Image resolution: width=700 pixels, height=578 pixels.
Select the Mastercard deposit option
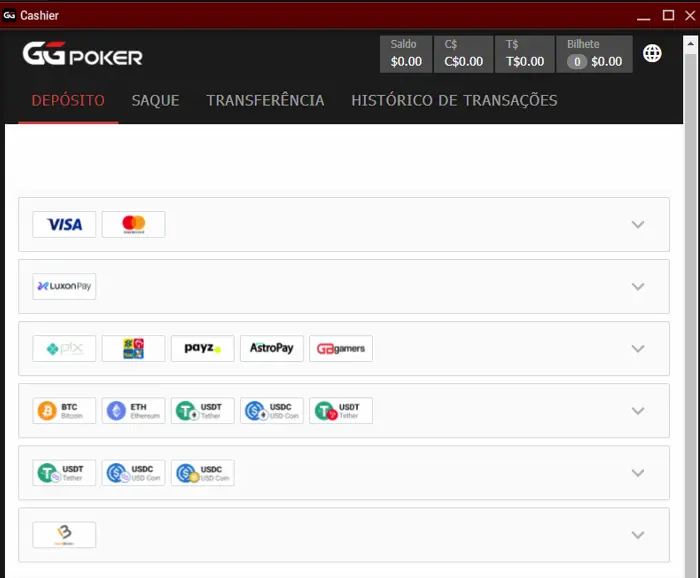(133, 225)
